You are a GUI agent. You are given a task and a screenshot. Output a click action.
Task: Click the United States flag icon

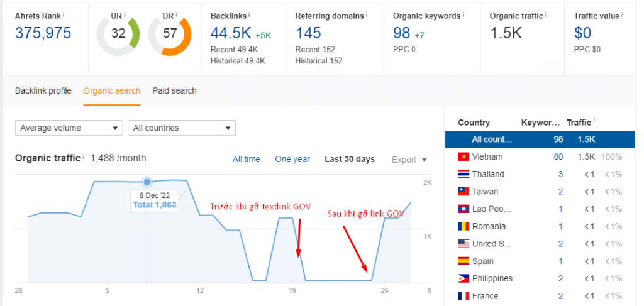coord(464,244)
